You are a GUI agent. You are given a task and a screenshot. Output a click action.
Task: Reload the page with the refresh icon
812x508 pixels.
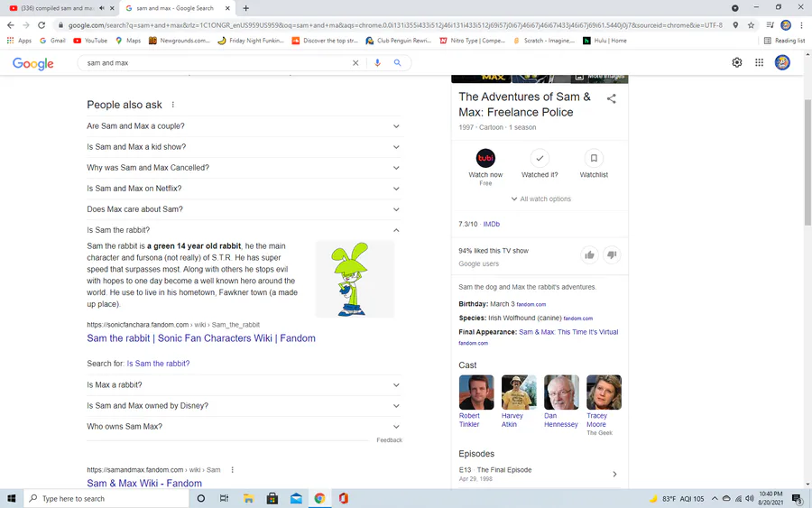pos(42,25)
